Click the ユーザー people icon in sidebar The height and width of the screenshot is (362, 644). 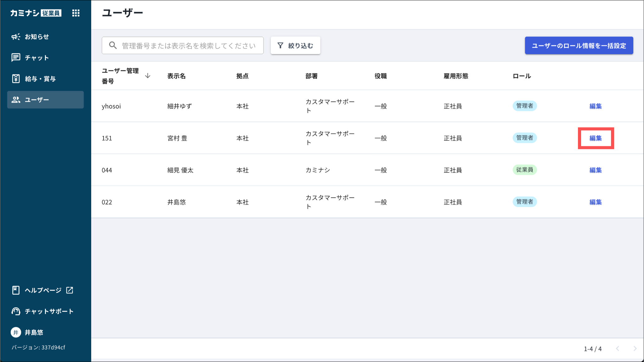click(16, 100)
